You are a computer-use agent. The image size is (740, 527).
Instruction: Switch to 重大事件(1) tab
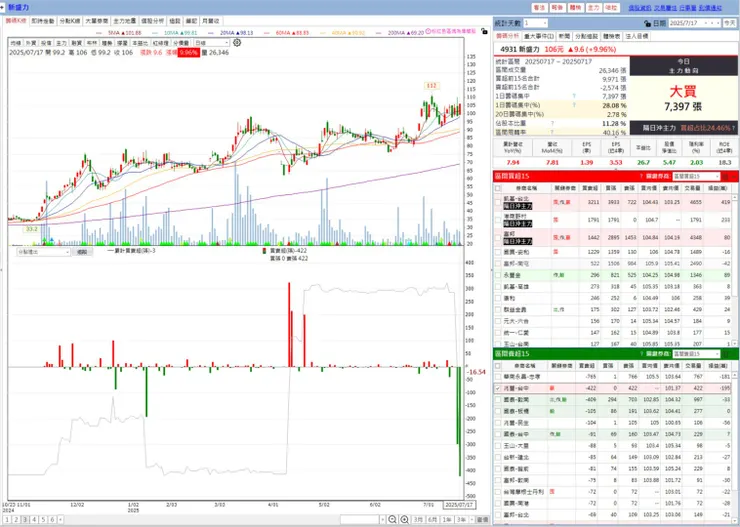pos(538,36)
